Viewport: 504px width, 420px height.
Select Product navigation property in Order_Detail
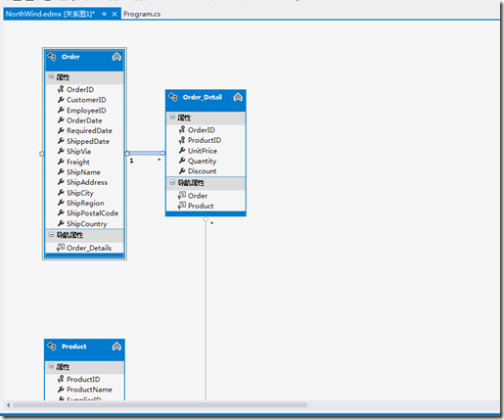pyautogui.click(x=201, y=206)
